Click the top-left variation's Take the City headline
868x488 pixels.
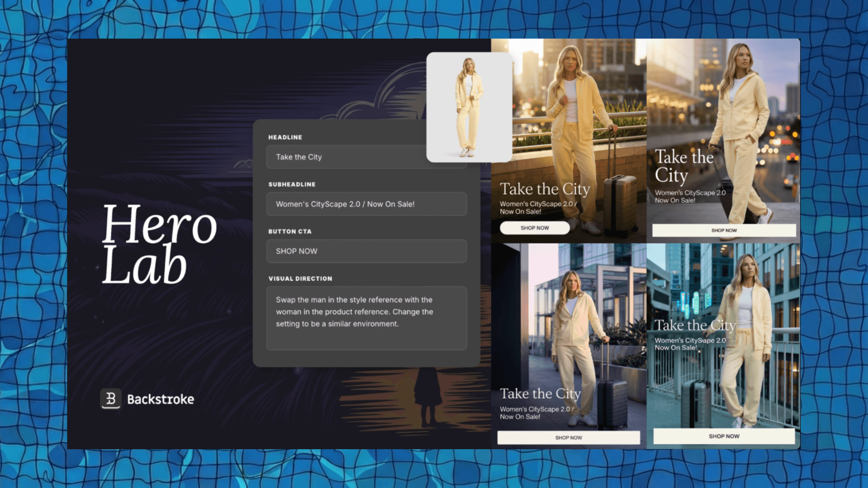(545, 189)
